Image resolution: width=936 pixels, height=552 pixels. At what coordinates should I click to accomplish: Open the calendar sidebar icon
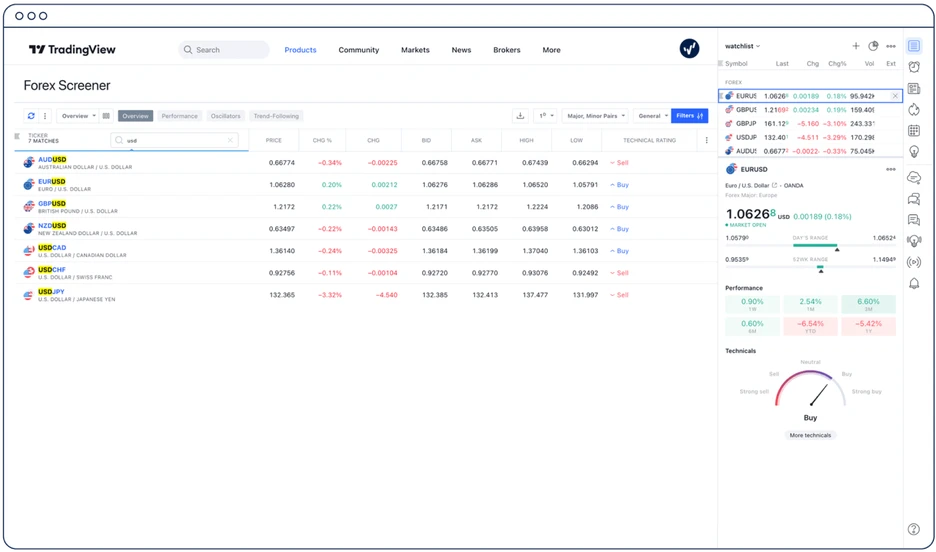[914, 130]
